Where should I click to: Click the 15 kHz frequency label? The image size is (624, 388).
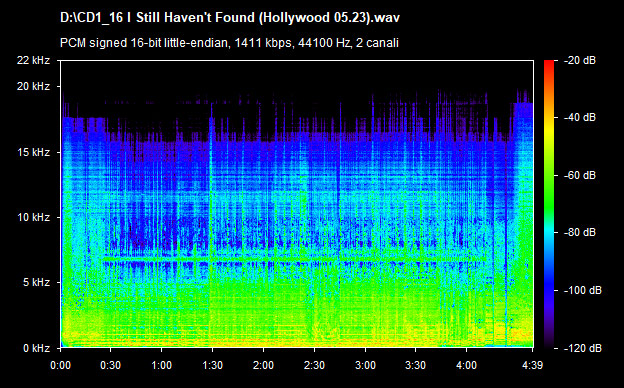pos(33,152)
